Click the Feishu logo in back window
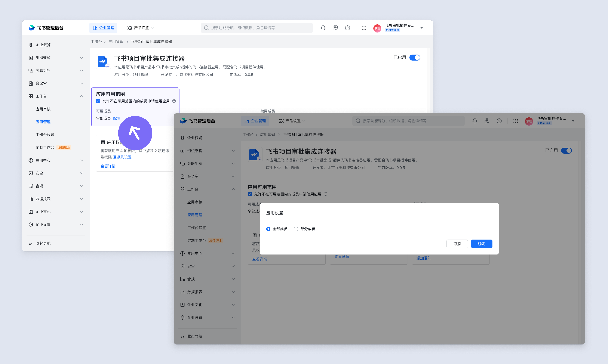Image resolution: width=608 pixels, height=364 pixels. [x=32, y=28]
